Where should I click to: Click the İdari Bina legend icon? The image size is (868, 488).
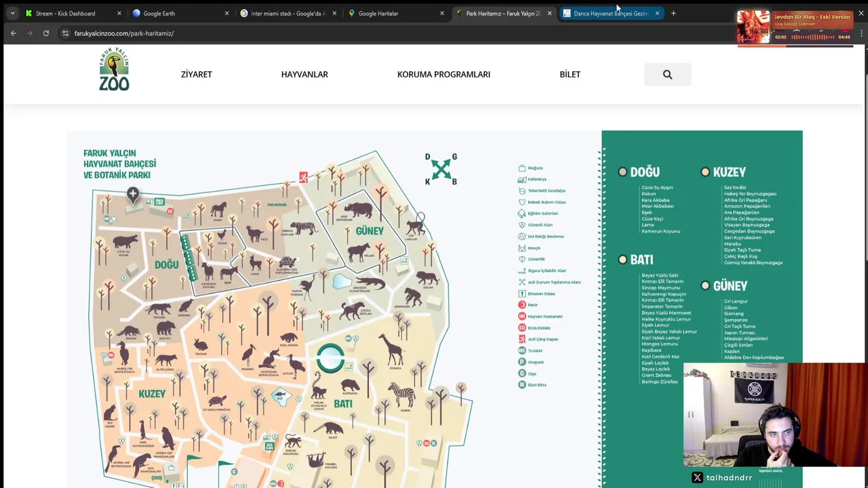522,385
